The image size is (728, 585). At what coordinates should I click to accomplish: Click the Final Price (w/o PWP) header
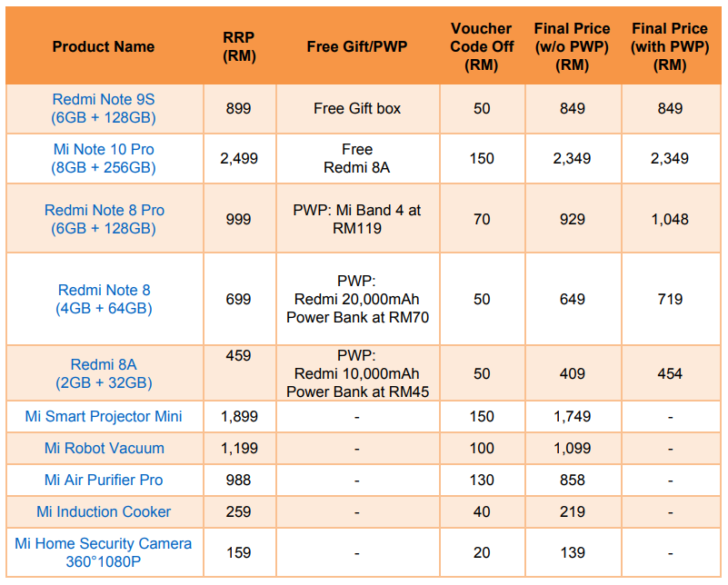[x=572, y=46]
